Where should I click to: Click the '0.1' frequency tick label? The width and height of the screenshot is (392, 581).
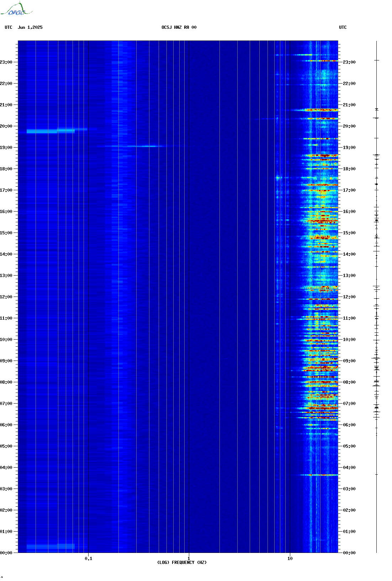click(89, 559)
